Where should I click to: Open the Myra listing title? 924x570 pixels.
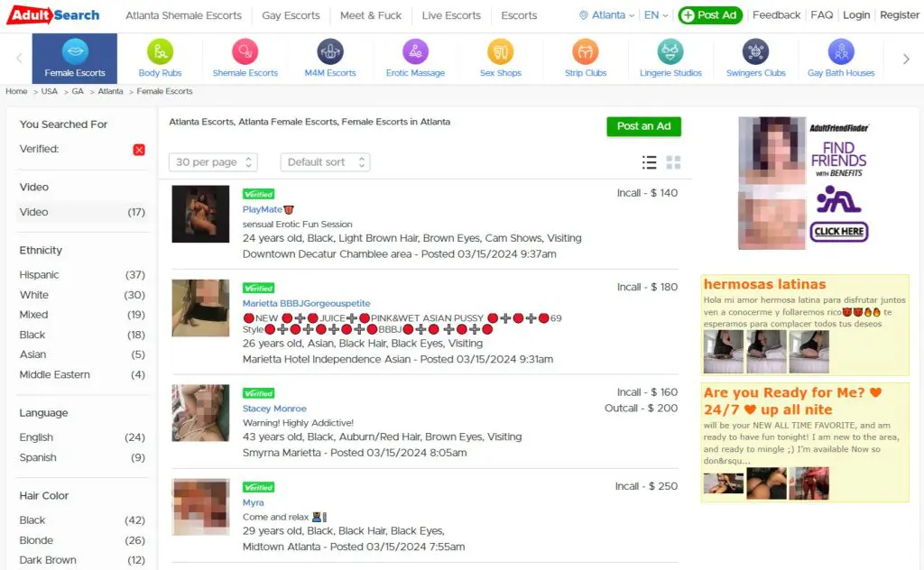pyautogui.click(x=254, y=503)
